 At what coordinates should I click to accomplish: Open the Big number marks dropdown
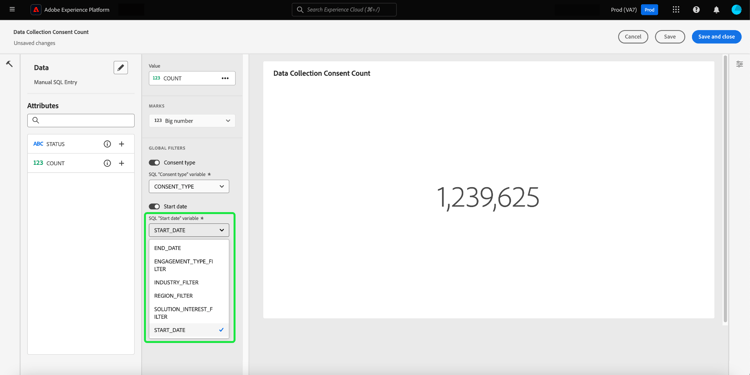(x=192, y=121)
